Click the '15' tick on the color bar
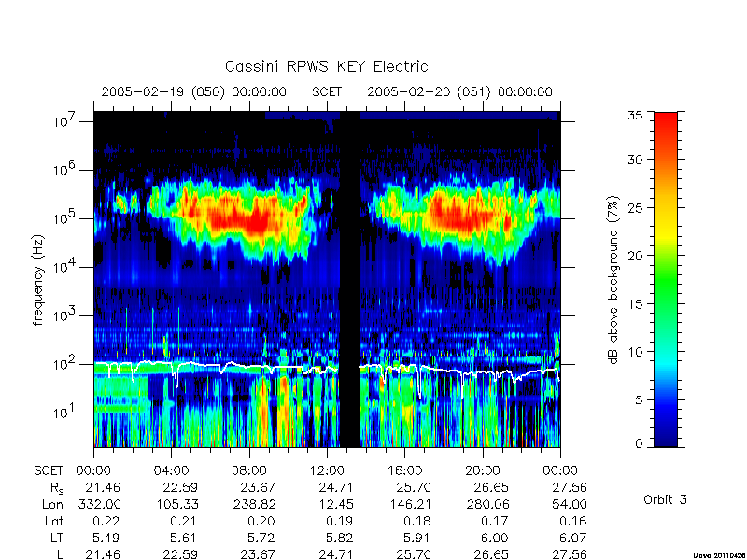 click(x=635, y=303)
